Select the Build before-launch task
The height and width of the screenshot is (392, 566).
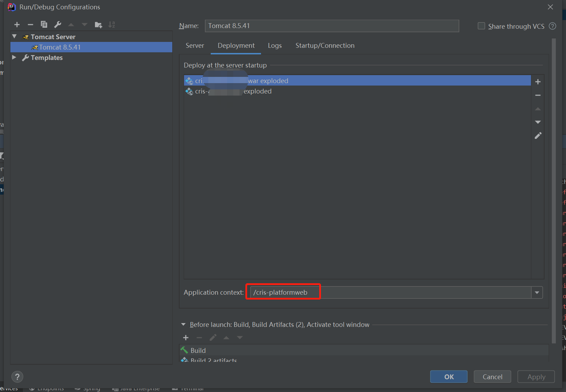364,350
